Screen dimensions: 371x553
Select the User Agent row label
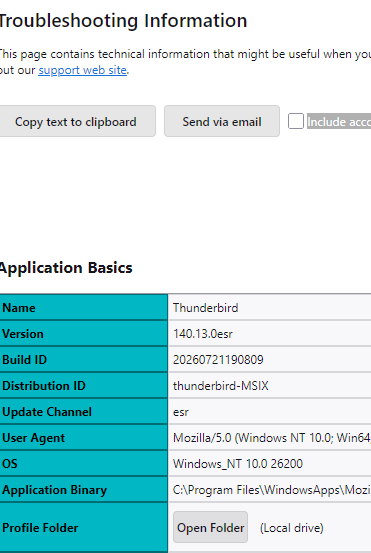point(34,438)
